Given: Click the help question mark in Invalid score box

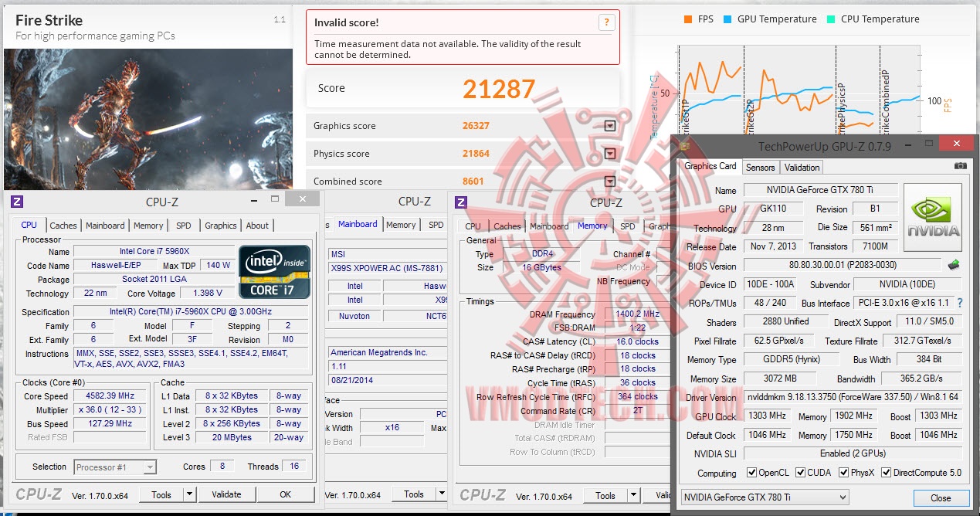Looking at the screenshot, I should 608,22.
